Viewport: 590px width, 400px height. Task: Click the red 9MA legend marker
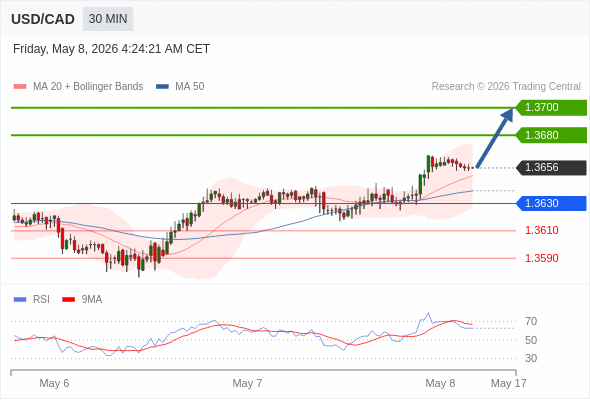[68, 300]
